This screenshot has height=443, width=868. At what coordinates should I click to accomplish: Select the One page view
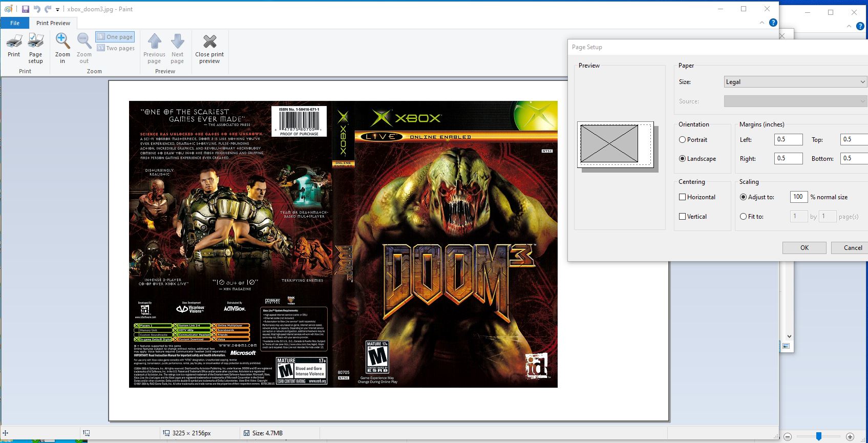[115, 37]
